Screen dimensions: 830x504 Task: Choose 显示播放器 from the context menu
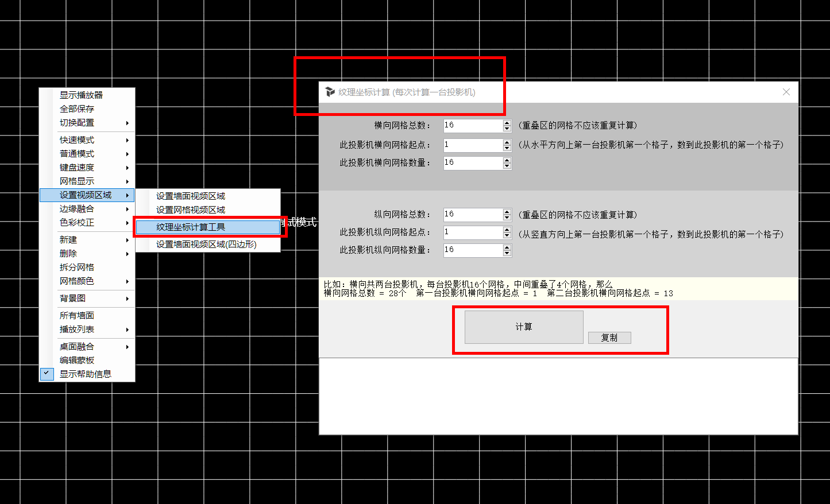click(x=87, y=95)
